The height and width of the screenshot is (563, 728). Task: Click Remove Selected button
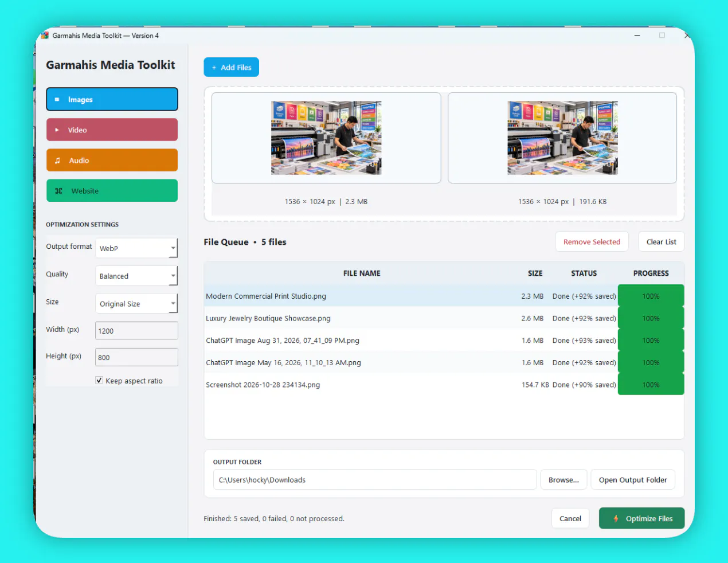(592, 241)
